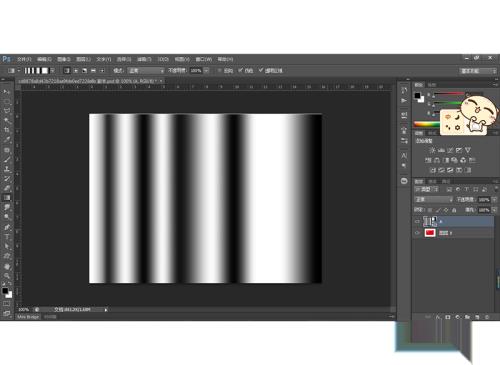Choose the radial gradient type
This screenshot has width=500, height=365.
[76, 71]
